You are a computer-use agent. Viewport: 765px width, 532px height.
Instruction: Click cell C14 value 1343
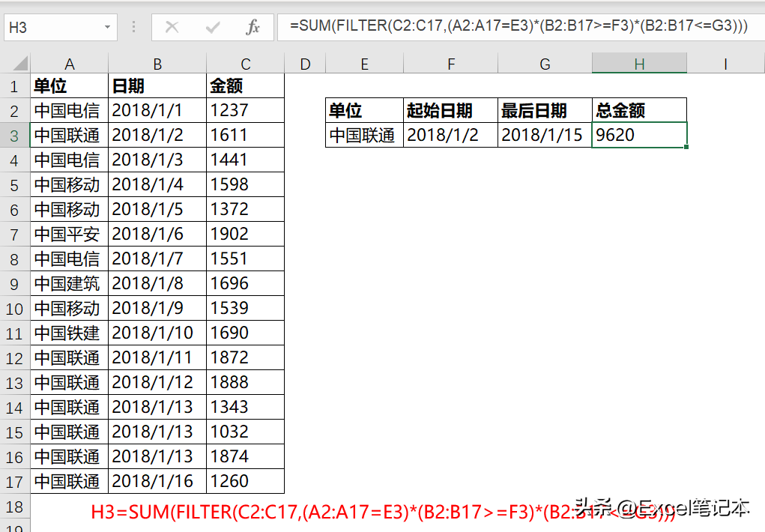coord(246,407)
